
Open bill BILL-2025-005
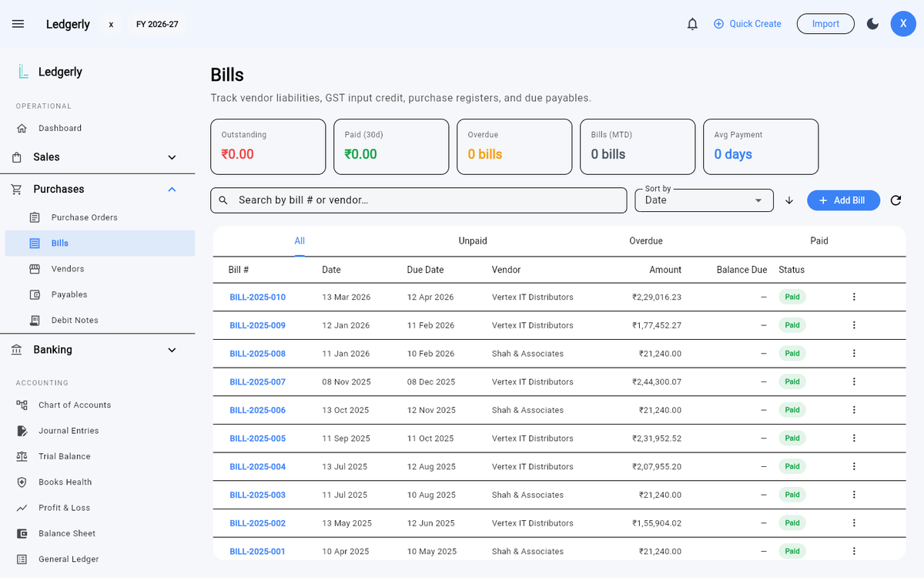pyautogui.click(x=258, y=439)
